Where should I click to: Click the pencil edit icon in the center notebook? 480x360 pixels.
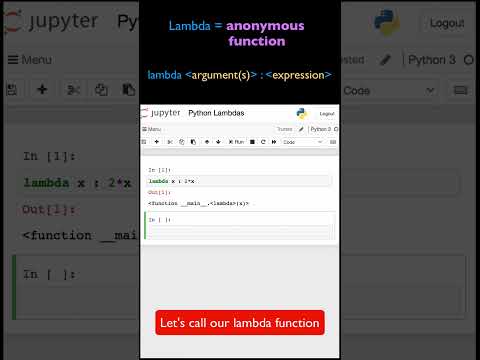301,129
